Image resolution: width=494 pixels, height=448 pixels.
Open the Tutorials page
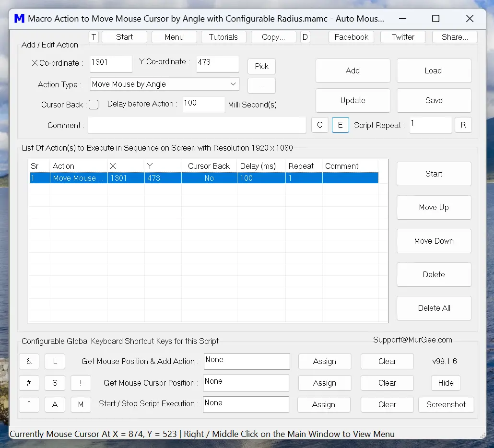(x=223, y=36)
